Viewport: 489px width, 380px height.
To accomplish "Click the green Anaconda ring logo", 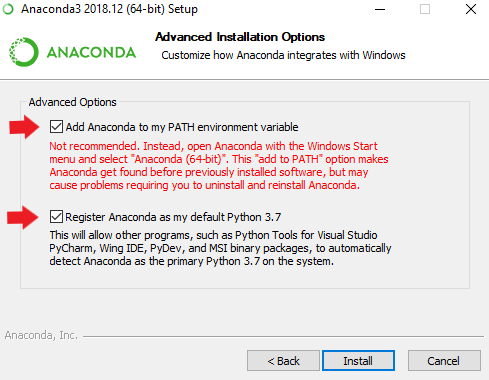I will (24, 52).
